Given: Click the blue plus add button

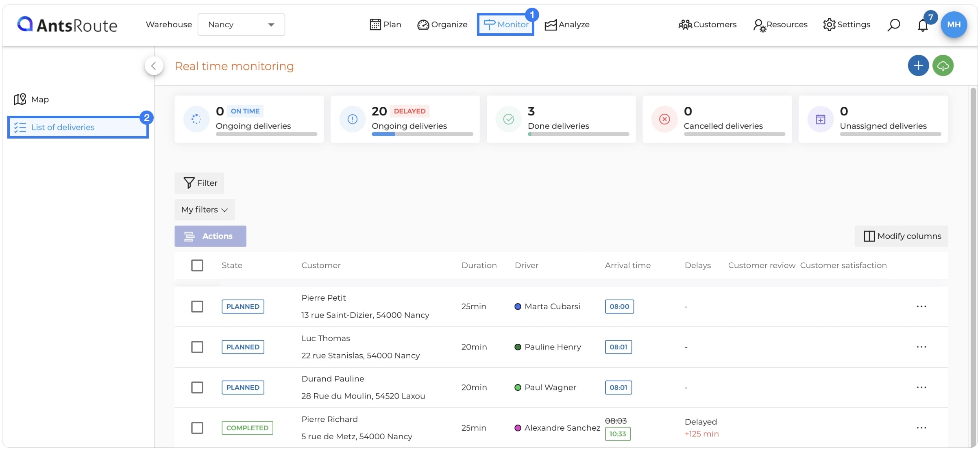Looking at the screenshot, I should pyautogui.click(x=918, y=65).
